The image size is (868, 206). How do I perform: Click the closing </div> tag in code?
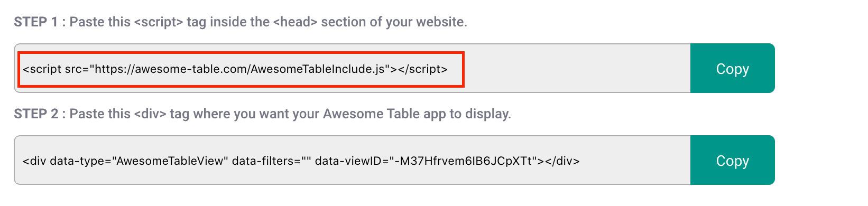click(563, 161)
